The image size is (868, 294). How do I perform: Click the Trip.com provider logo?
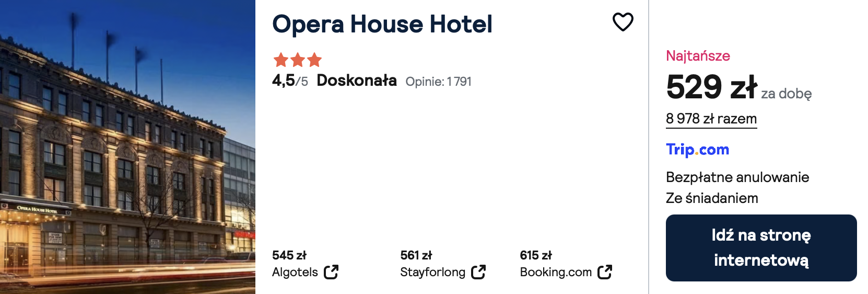[697, 150]
